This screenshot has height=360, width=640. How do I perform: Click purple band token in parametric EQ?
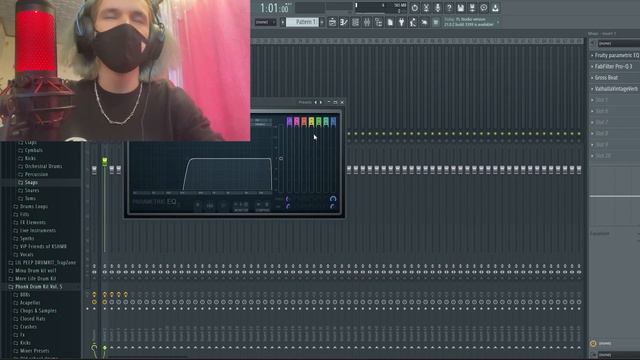pos(289,122)
